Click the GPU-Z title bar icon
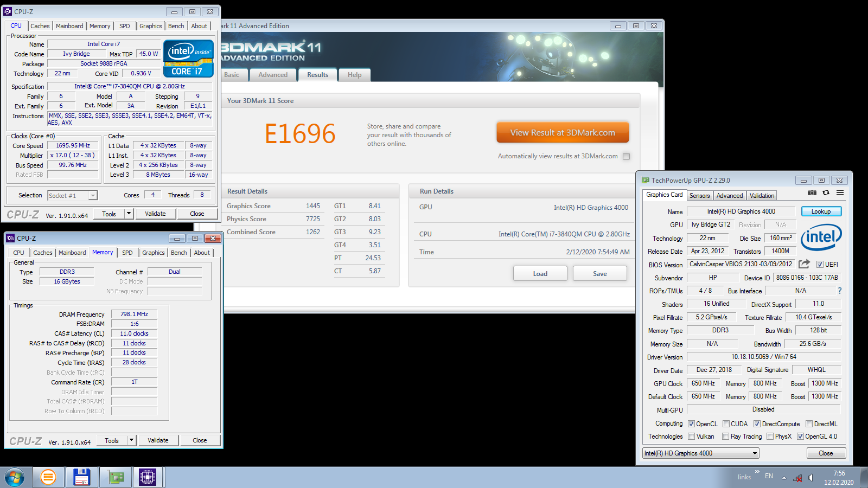The height and width of the screenshot is (488, 868). (x=646, y=180)
